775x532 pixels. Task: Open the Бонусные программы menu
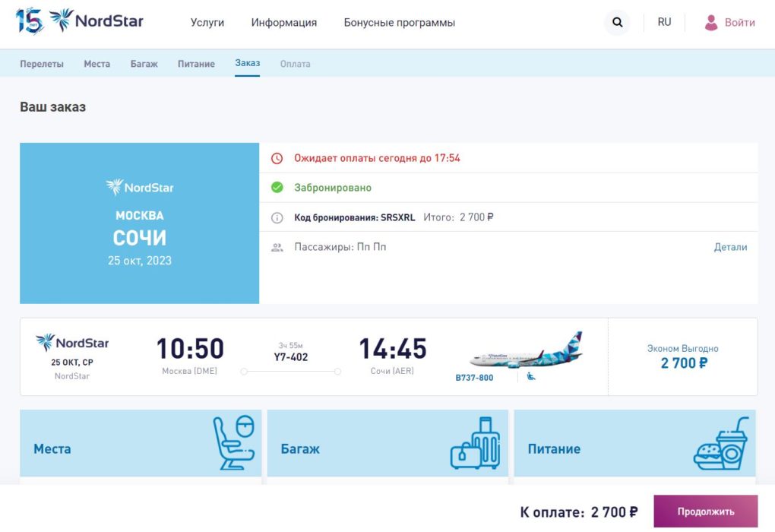(399, 23)
